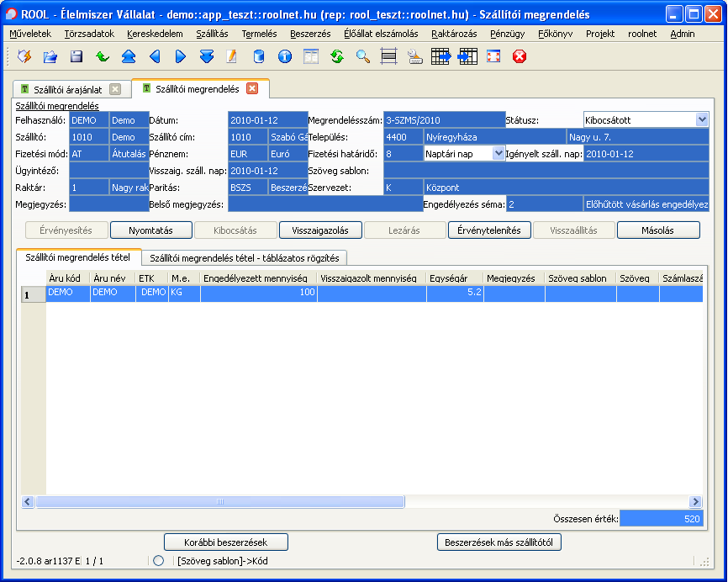Click the open folder toolbar icon

tap(50, 56)
